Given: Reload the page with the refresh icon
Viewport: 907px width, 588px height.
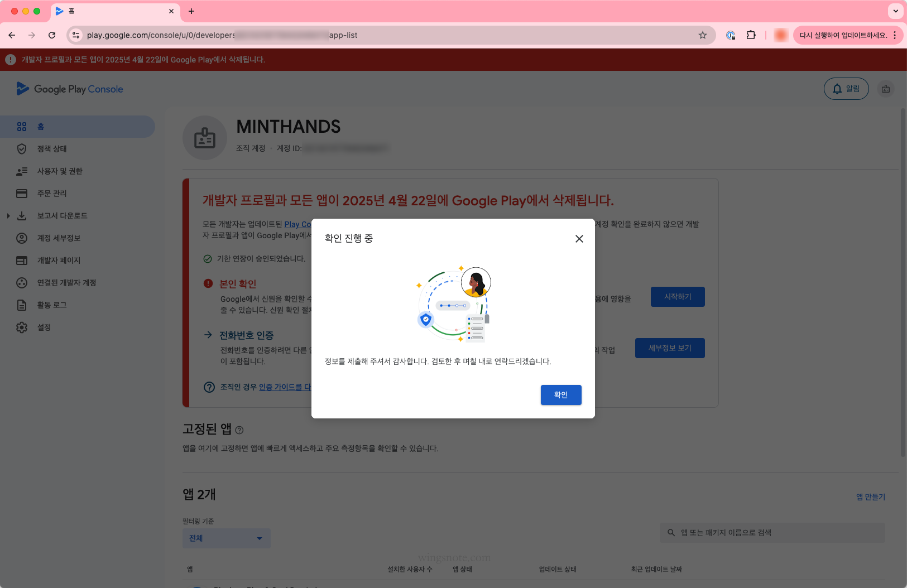Looking at the screenshot, I should [x=52, y=35].
